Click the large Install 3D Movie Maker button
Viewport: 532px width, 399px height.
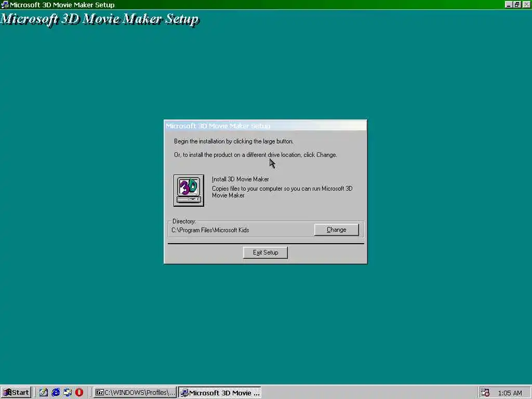[x=189, y=191]
